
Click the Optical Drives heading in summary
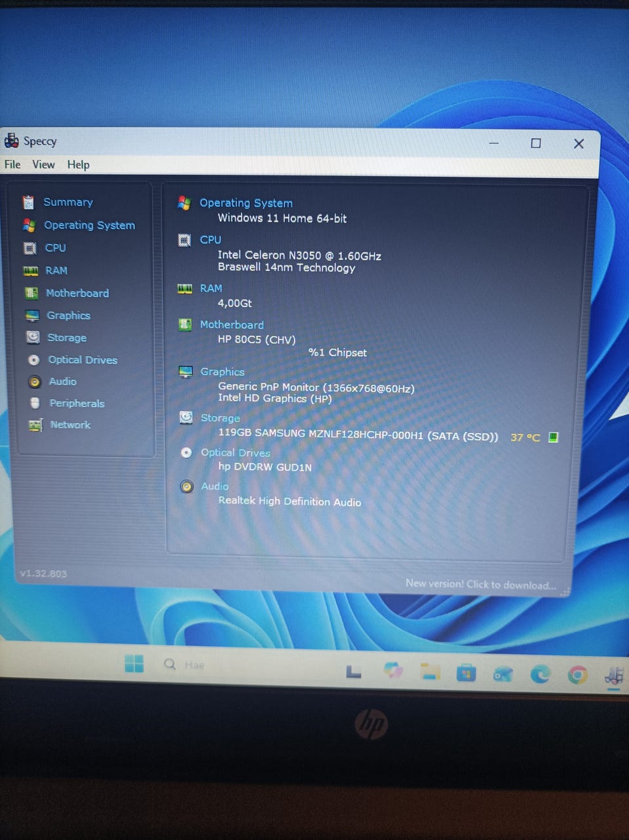pos(235,452)
